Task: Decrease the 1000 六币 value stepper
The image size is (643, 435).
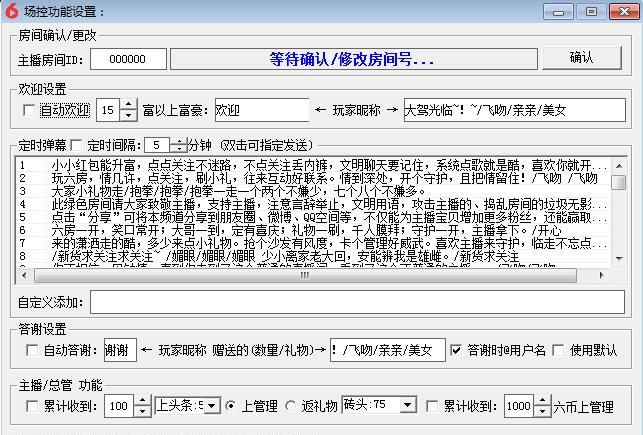Action: (x=542, y=411)
